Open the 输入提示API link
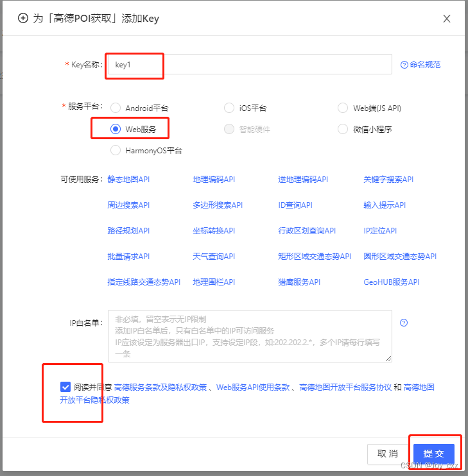 coord(385,205)
